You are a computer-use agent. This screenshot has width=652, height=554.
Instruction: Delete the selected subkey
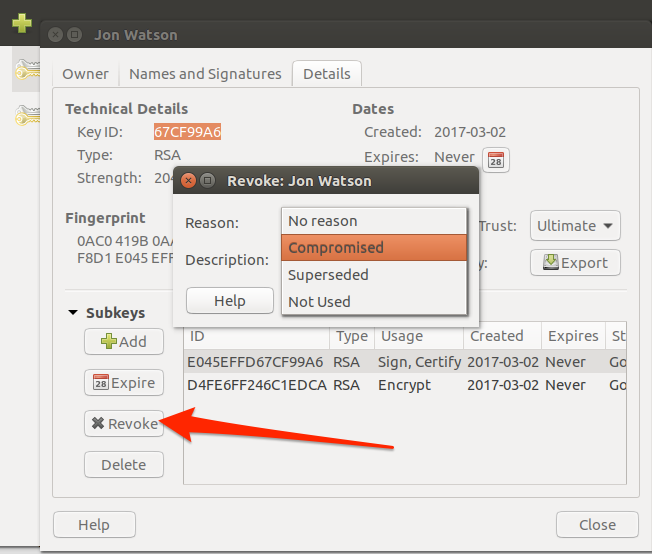124,465
